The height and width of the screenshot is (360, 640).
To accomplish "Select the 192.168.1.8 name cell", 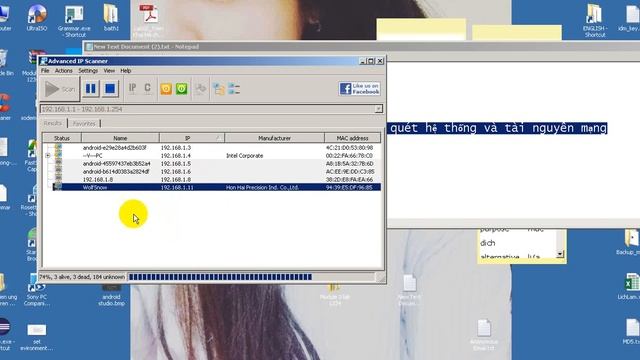I will click(x=98, y=179).
